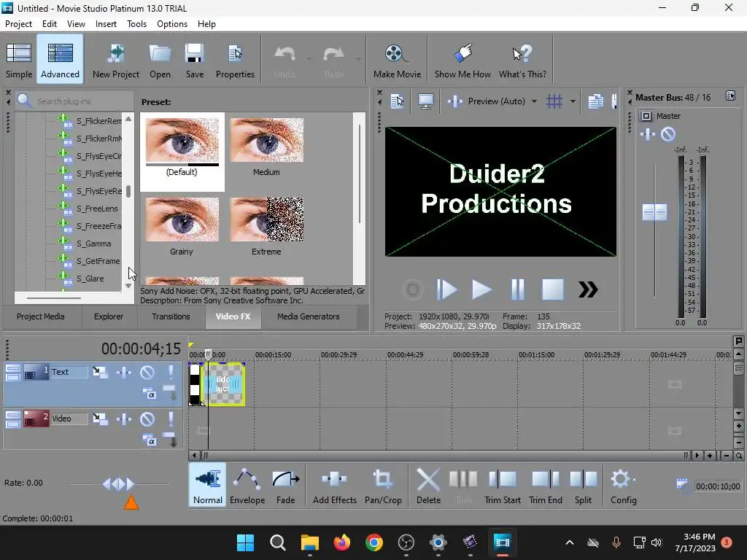
Task: Click Trim Start
Action: [502, 486]
